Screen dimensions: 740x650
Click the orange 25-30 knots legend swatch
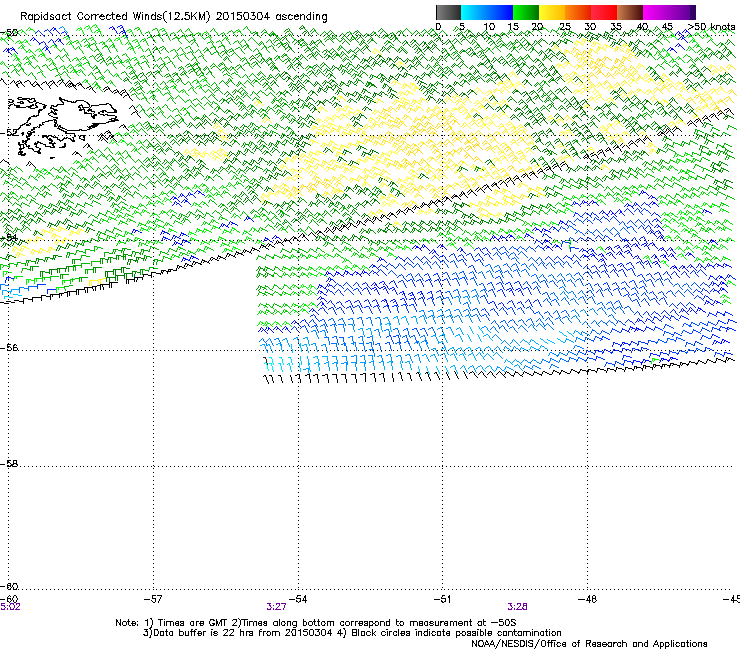point(578,12)
